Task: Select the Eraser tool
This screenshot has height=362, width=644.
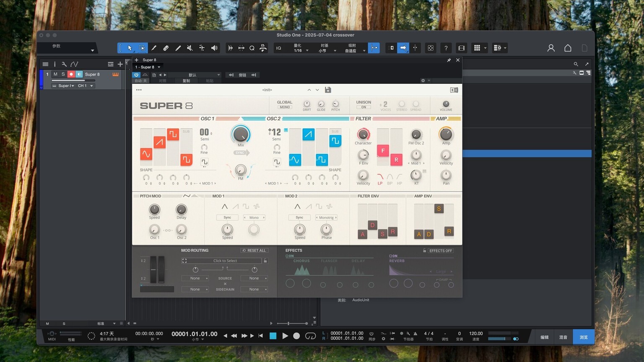Action: [x=166, y=48]
